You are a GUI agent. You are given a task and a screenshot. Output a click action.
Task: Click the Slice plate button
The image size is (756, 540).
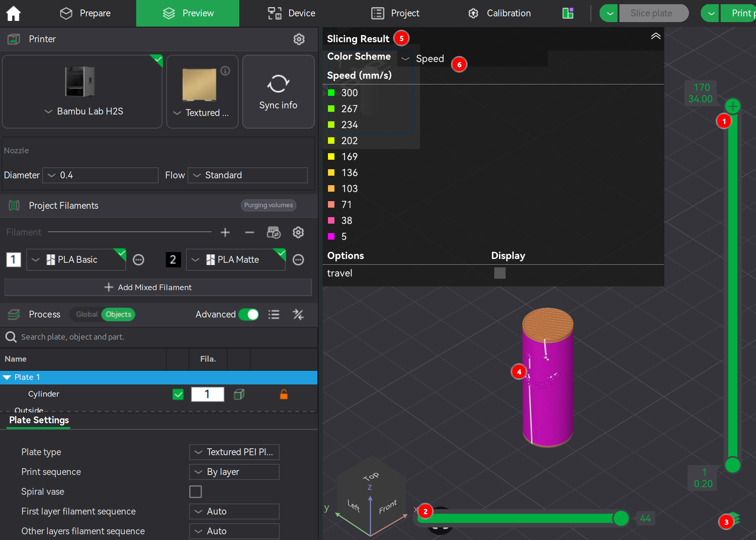(x=654, y=13)
